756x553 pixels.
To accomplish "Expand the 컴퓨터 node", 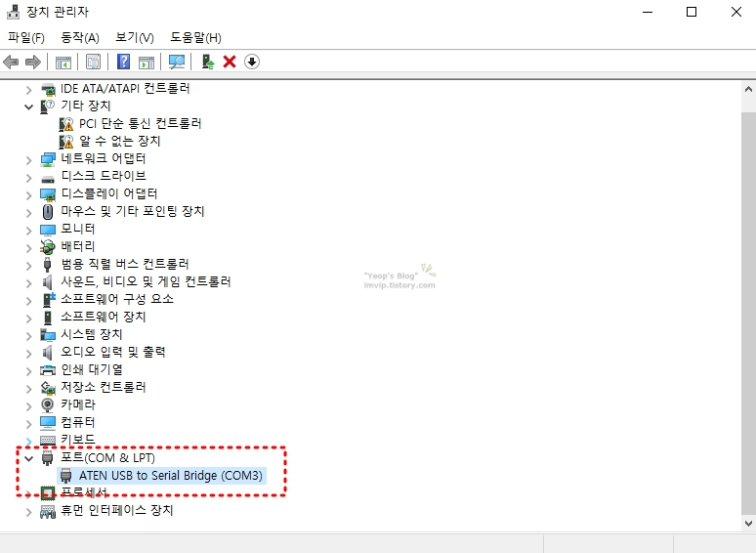I will coord(29,423).
